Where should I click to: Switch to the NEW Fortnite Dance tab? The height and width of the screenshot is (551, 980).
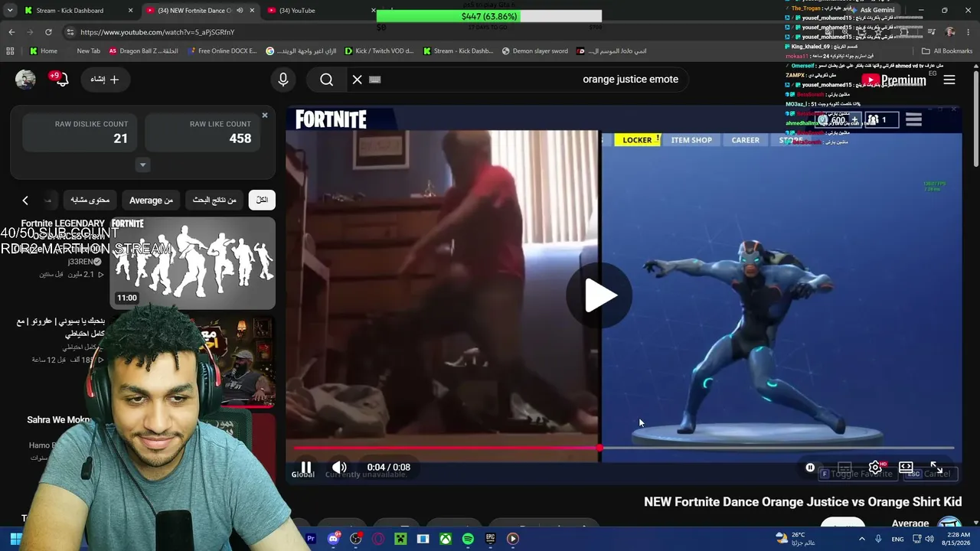200,11
